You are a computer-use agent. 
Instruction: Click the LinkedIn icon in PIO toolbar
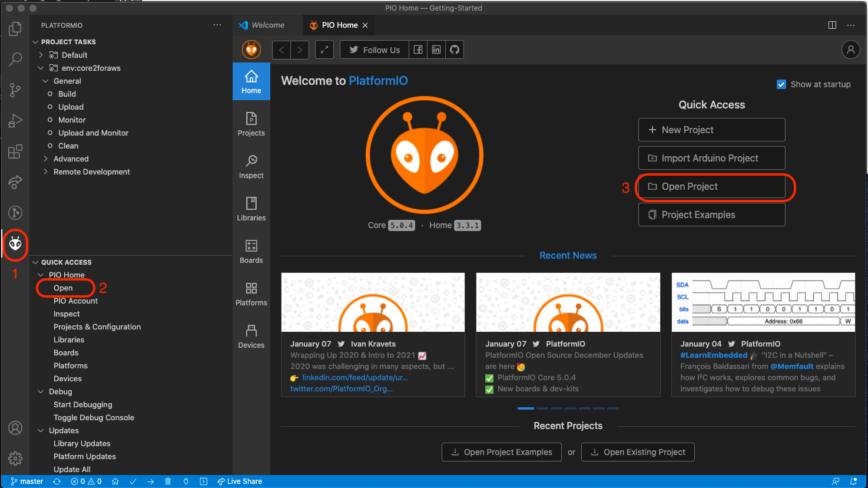pos(436,50)
